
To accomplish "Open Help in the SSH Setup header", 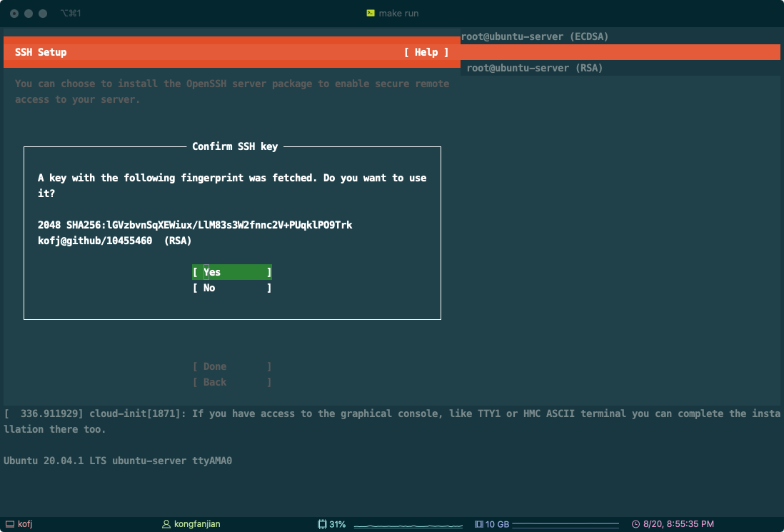I will (426, 52).
